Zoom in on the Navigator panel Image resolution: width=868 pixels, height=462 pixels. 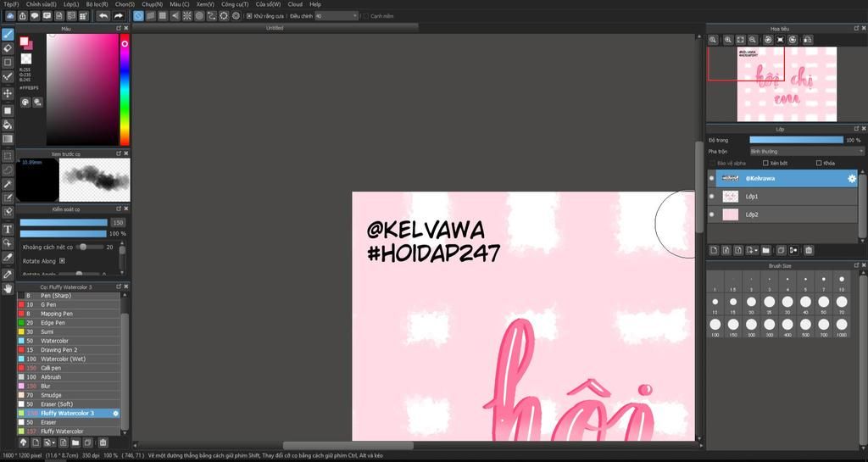pyautogui.click(x=728, y=40)
